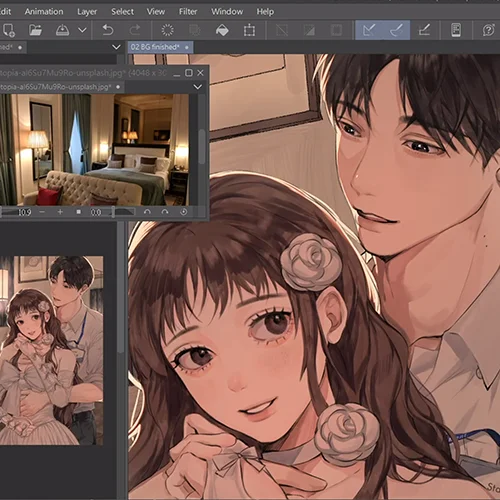Open the Layer menu

pyautogui.click(x=87, y=12)
